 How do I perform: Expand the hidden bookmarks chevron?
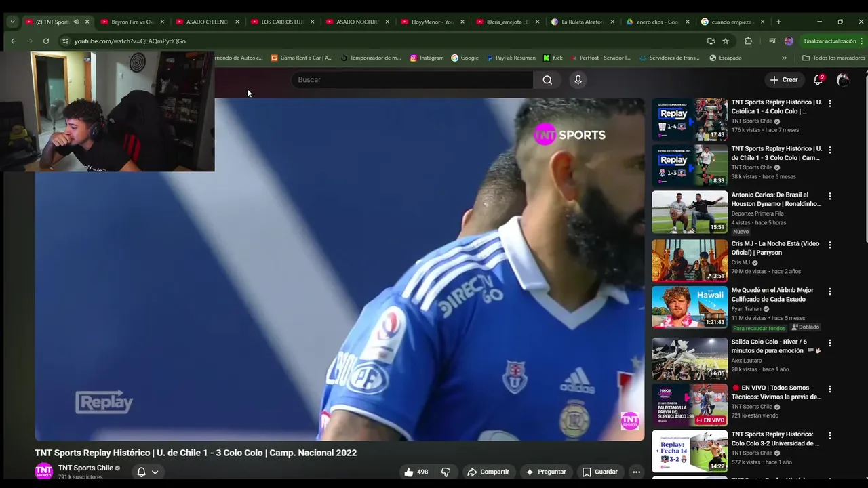point(784,58)
